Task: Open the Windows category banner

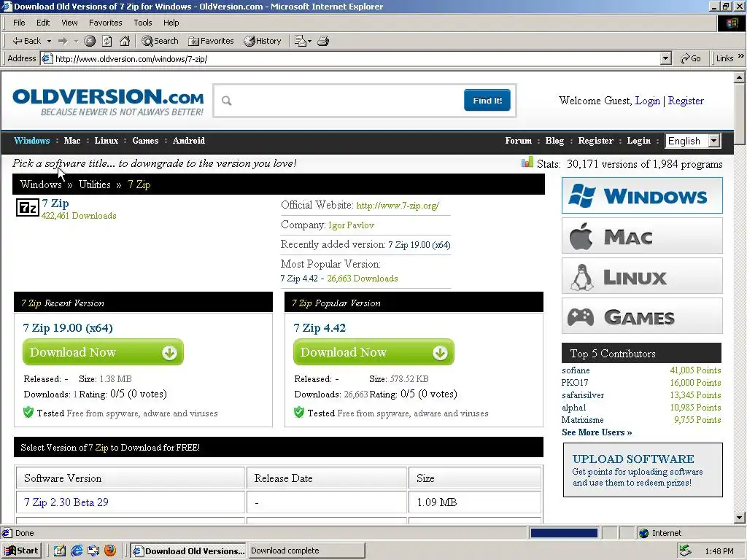Action: [642, 195]
